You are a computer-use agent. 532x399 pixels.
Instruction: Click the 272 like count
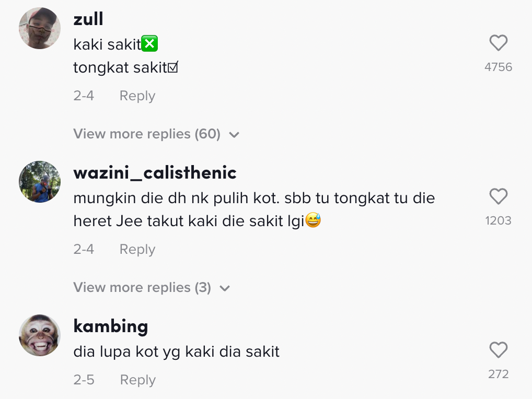[498, 374]
